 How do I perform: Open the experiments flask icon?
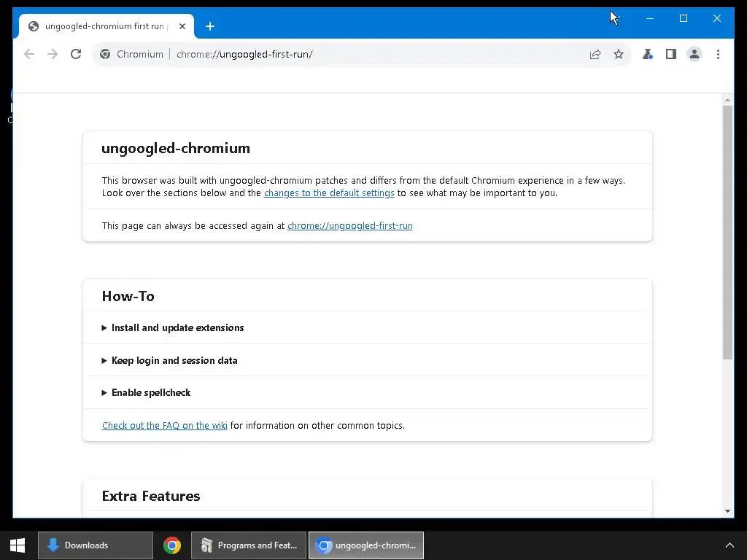648,54
